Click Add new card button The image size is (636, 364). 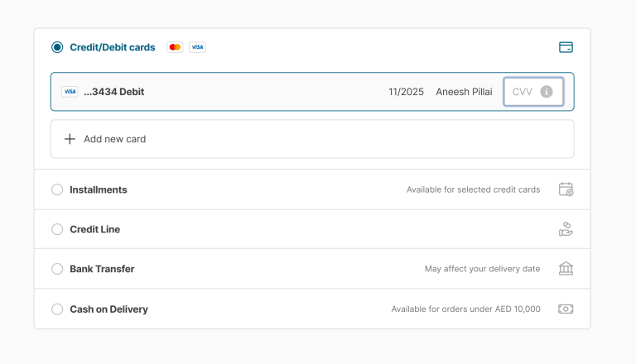point(312,139)
